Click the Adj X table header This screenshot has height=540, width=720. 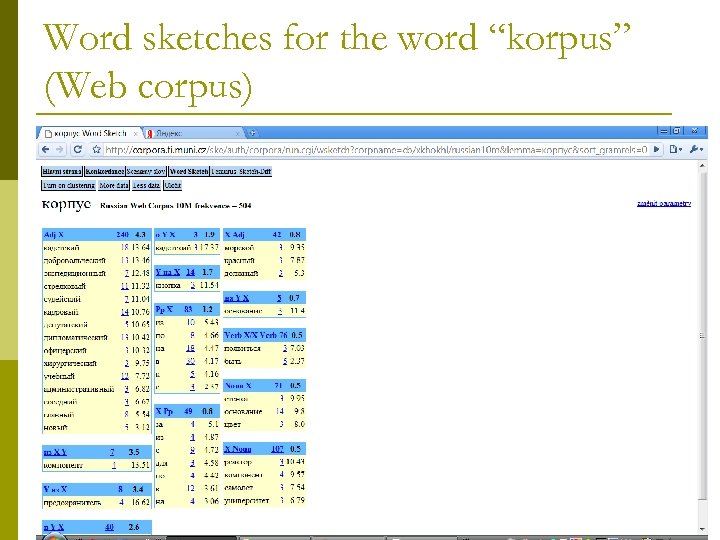pyautogui.click(x=96, y=234)
